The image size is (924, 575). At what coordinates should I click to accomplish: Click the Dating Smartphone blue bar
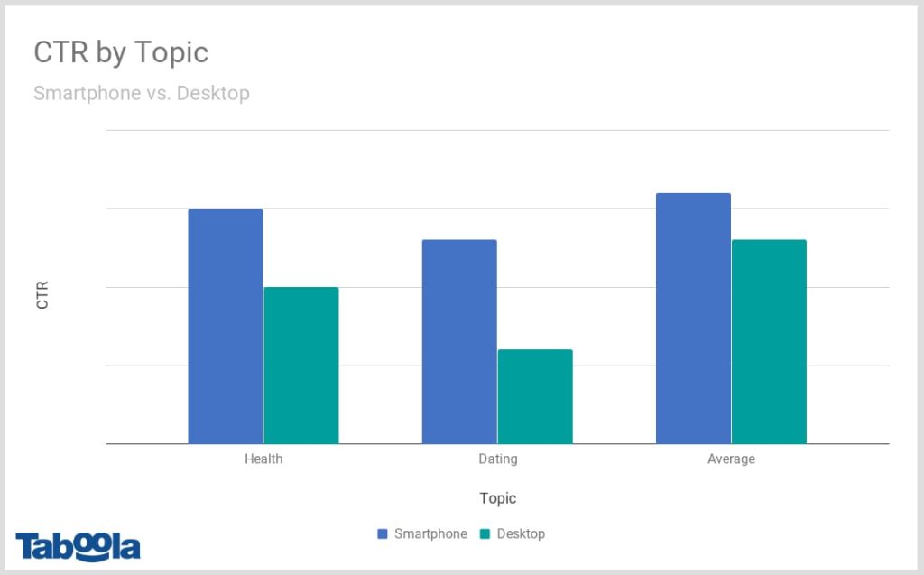[459, 341]
